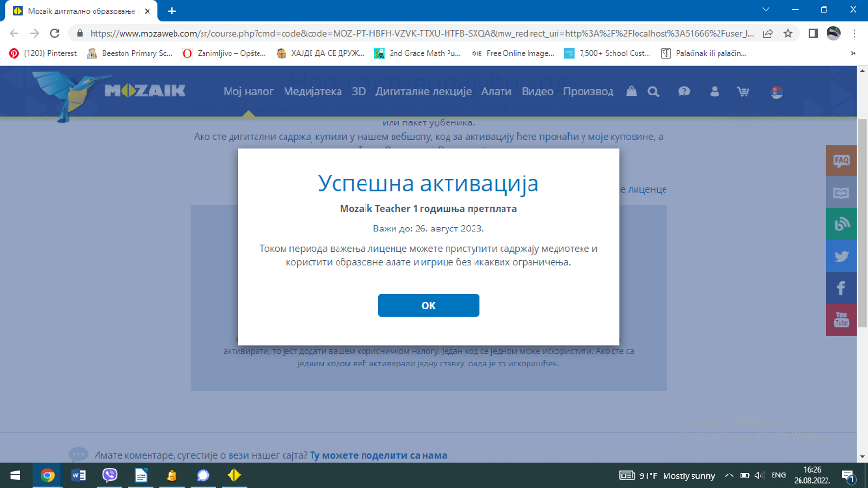Screen dimensions: 868x488
Task: Open shopping cart icon
Action: tap(743, 92)
